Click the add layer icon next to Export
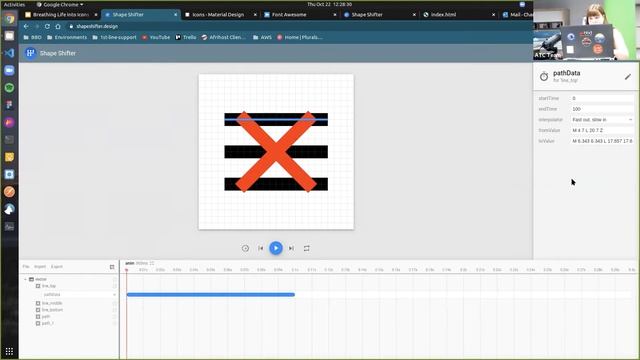 click(112, 267)
